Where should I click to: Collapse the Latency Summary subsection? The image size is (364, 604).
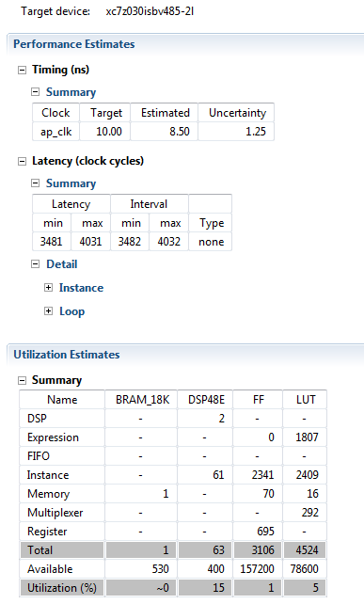[36, 183]
